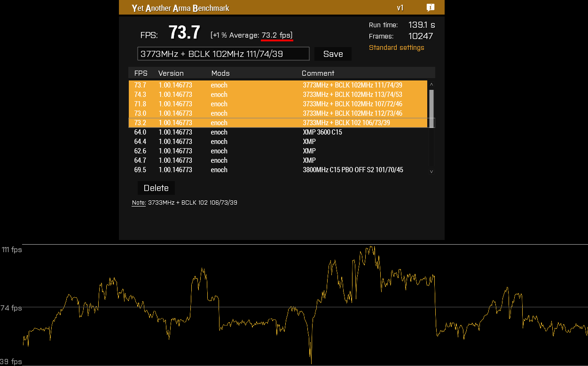Click the Note text below the Delete button
The image size is (588, 366).
[184, 203]
